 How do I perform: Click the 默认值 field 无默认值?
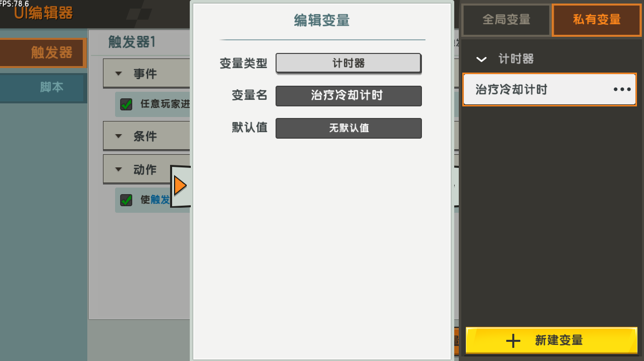click(348, 128)
